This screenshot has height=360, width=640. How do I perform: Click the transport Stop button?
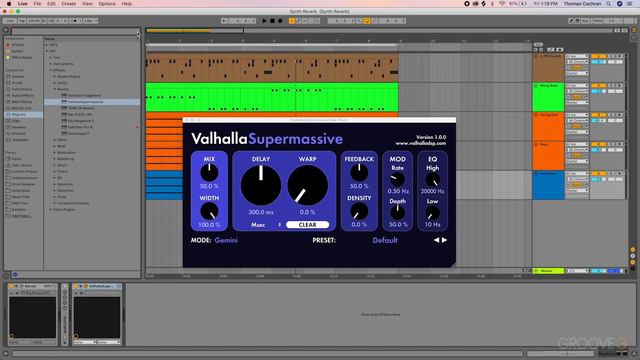[272, 21]
